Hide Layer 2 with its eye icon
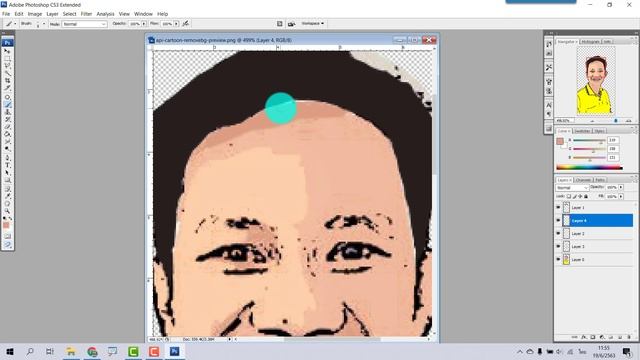This screenshot has width=640, height=360. 558,233
